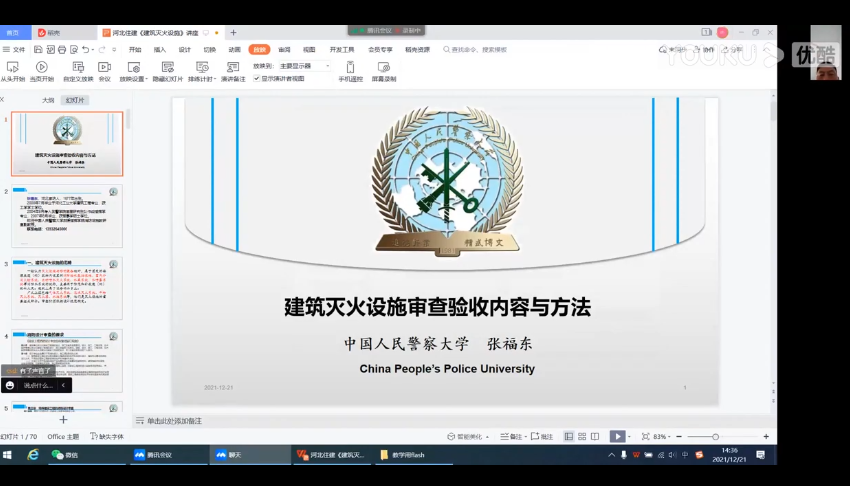Switch to Slide Sorter view icon
Image resolution: width=850 pixels, height=486 pixels.
[582, 436]
